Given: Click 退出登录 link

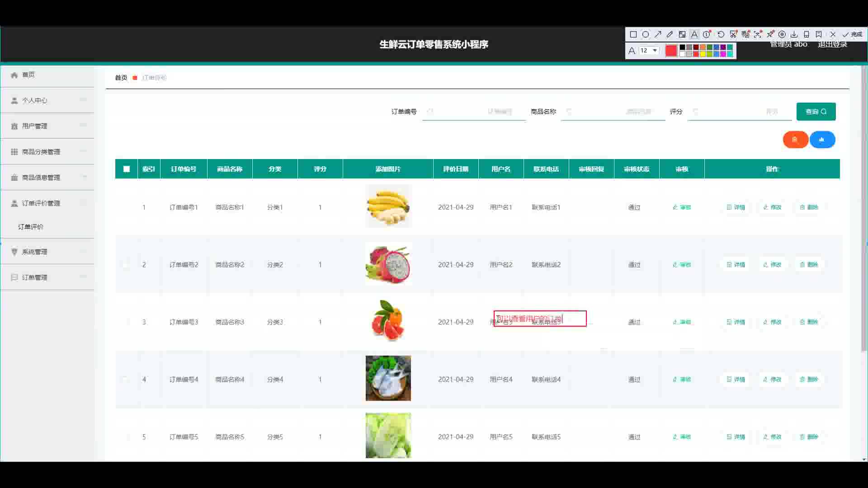Looking at the screenshot, I should tap(832, 44).
